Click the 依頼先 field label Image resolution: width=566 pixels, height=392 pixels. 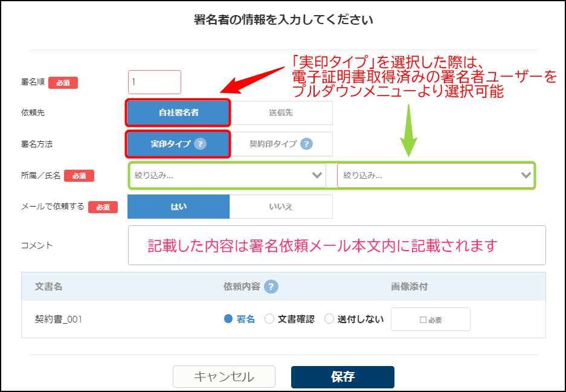pyautogui.click(x=33, y=112)
